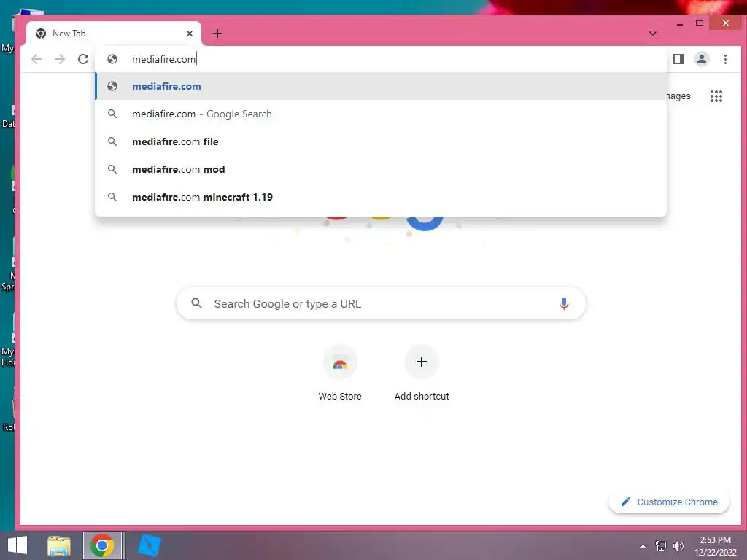Choose 'mediafire.com minecraft 1.19' suggestion

pos(381,197)
